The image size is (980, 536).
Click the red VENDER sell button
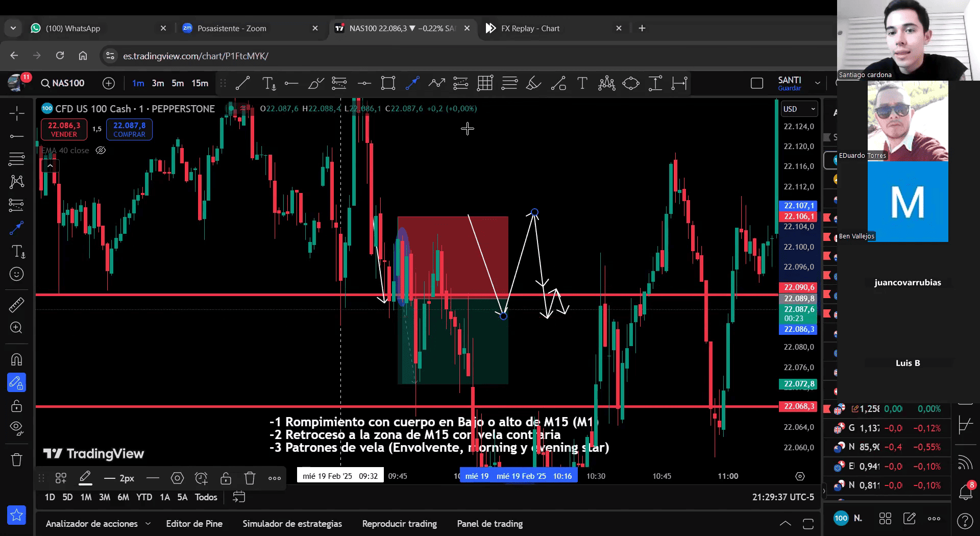click(x=64, y=130)
